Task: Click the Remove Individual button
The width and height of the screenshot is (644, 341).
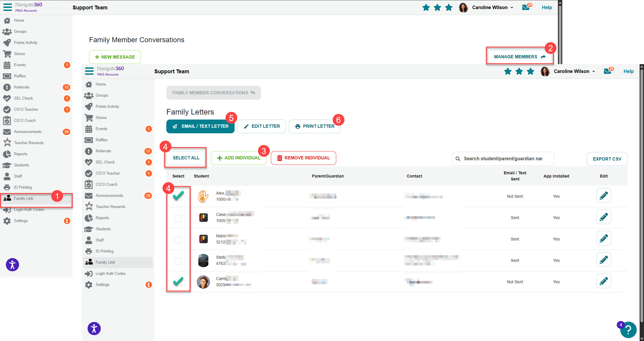Action: 303,158
